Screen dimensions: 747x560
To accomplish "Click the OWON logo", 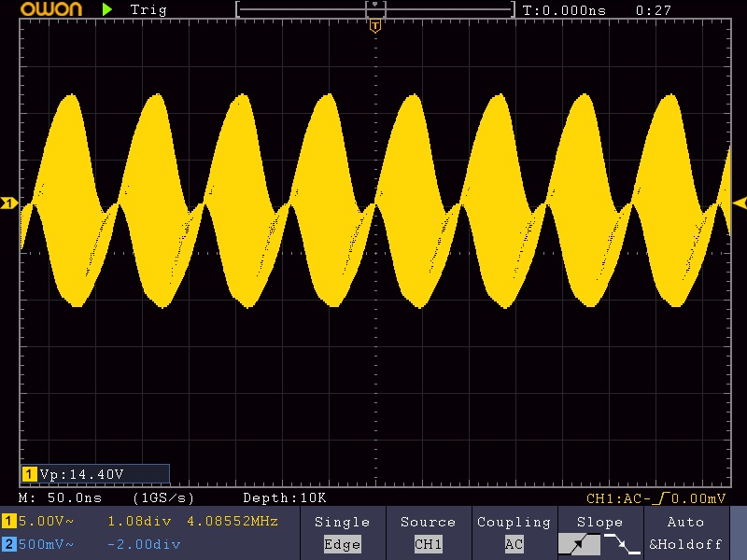I will coord(51,8).
